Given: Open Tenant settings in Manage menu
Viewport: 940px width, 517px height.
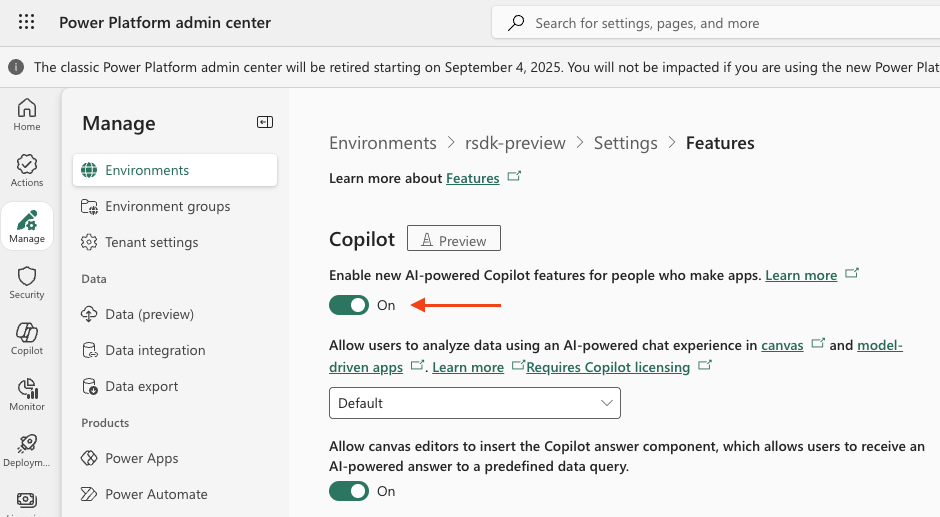Looking at the screenshot, I should (151, 242).
